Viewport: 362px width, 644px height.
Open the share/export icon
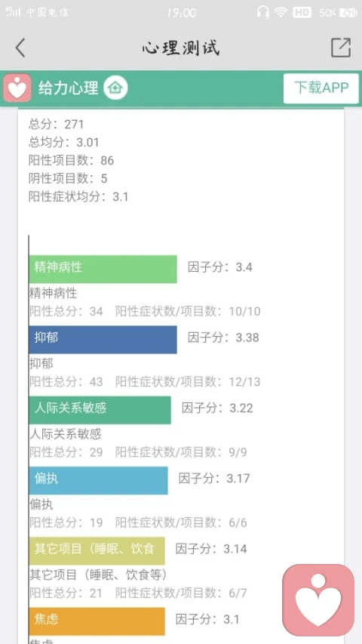coord(341,48)
